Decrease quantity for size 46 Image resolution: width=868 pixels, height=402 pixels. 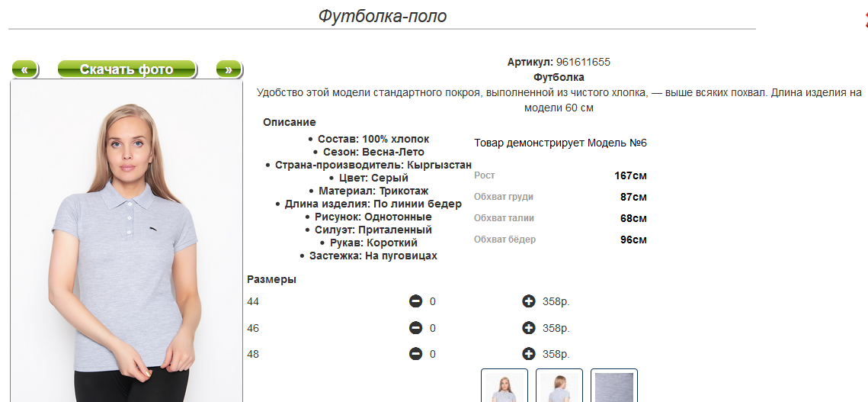click(x=416, y=328)
